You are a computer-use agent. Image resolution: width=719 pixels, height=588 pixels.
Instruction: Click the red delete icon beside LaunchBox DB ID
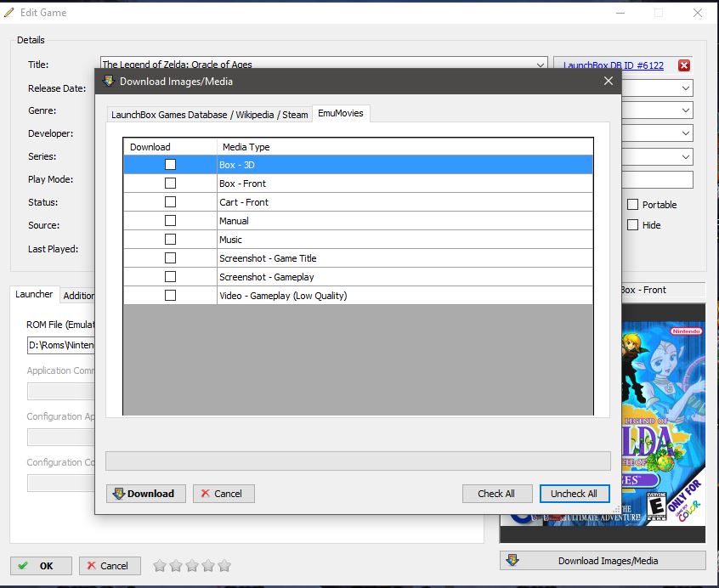point(683,65)
